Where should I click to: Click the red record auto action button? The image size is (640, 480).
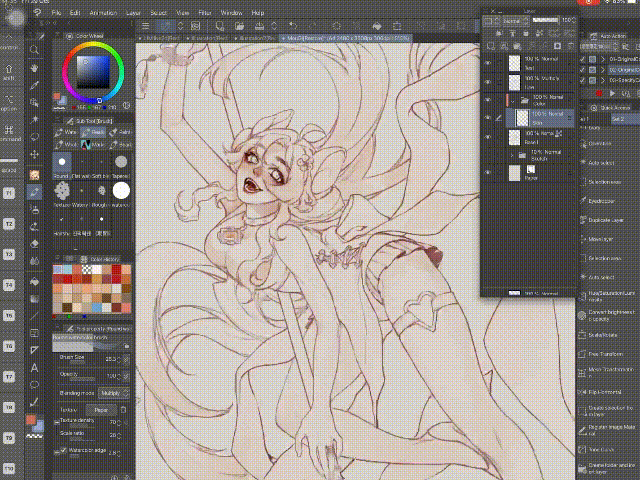599,94
